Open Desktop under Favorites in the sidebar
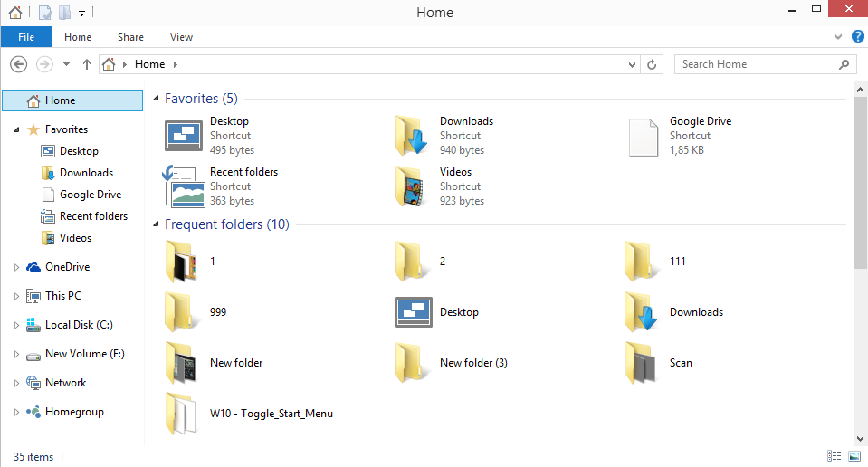868x467 pixels. (79, 151)
